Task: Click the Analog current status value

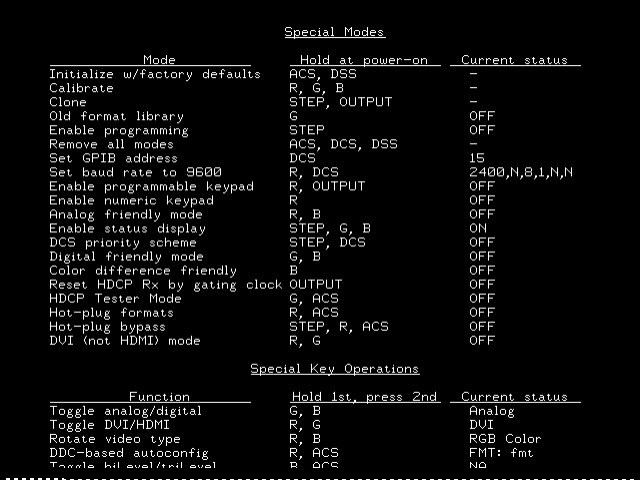Action: click(491, 411)
